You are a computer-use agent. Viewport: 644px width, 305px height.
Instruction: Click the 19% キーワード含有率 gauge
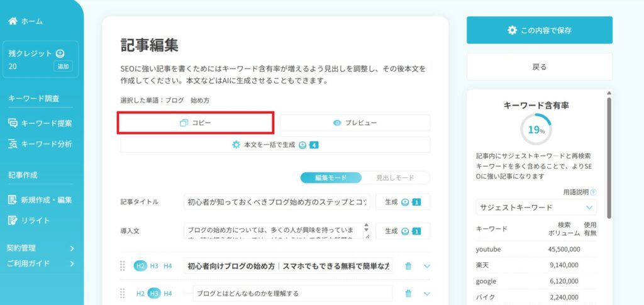536,130
